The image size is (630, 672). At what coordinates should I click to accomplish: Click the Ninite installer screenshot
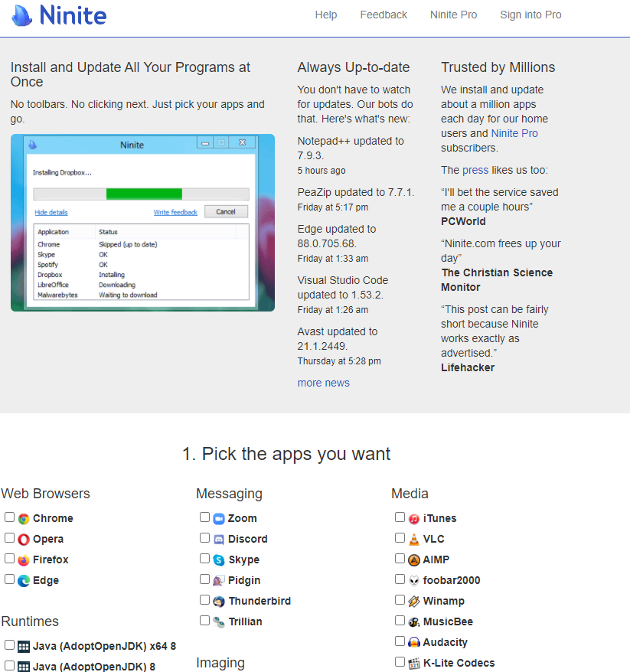pyautogui.click(x=142, y=223)
